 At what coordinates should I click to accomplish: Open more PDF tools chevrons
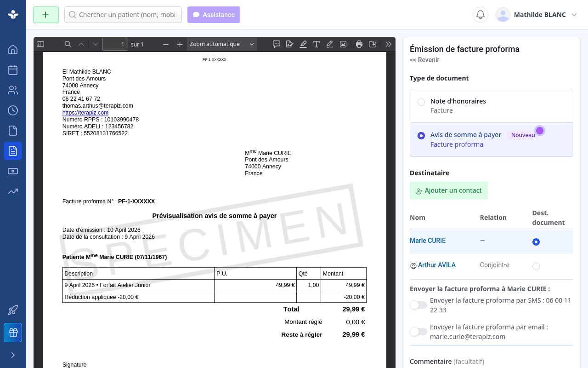coord(389,44)
